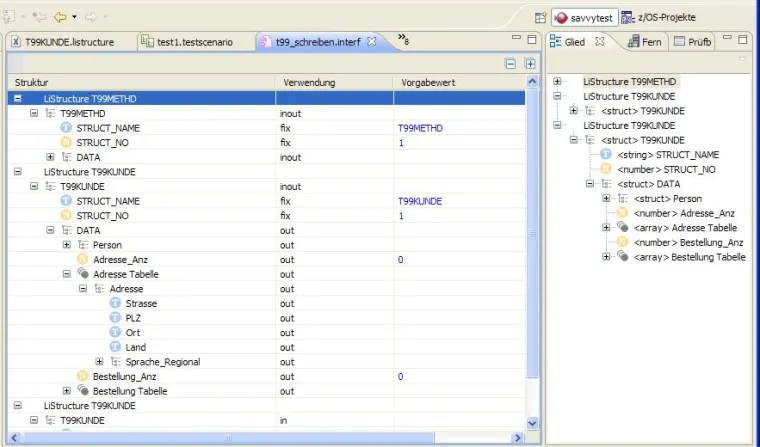Click the Open Perspective icon

[540, 17]
